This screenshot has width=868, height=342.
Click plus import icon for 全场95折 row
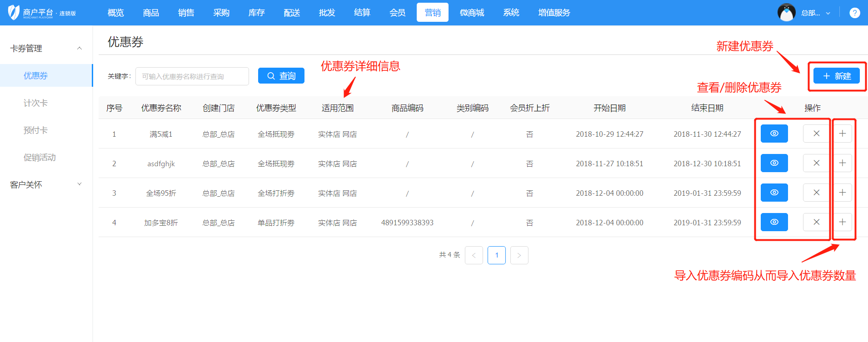click(x=842, y=193)
